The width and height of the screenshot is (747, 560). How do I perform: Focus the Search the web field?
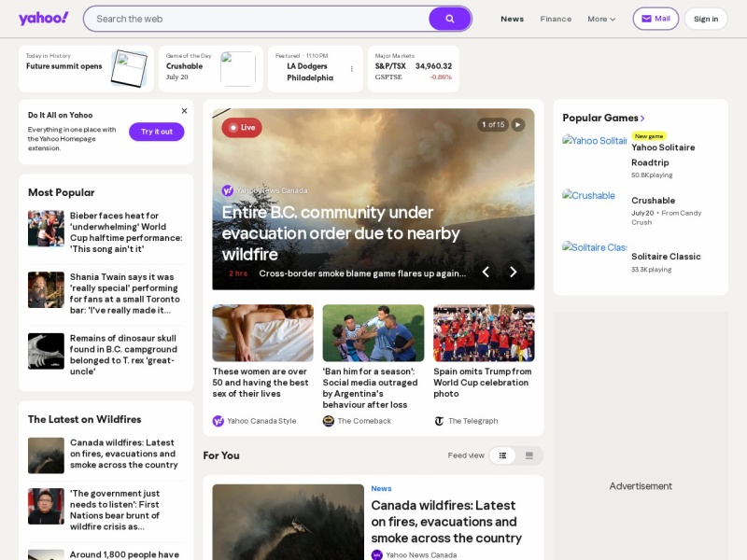(258, 19)
